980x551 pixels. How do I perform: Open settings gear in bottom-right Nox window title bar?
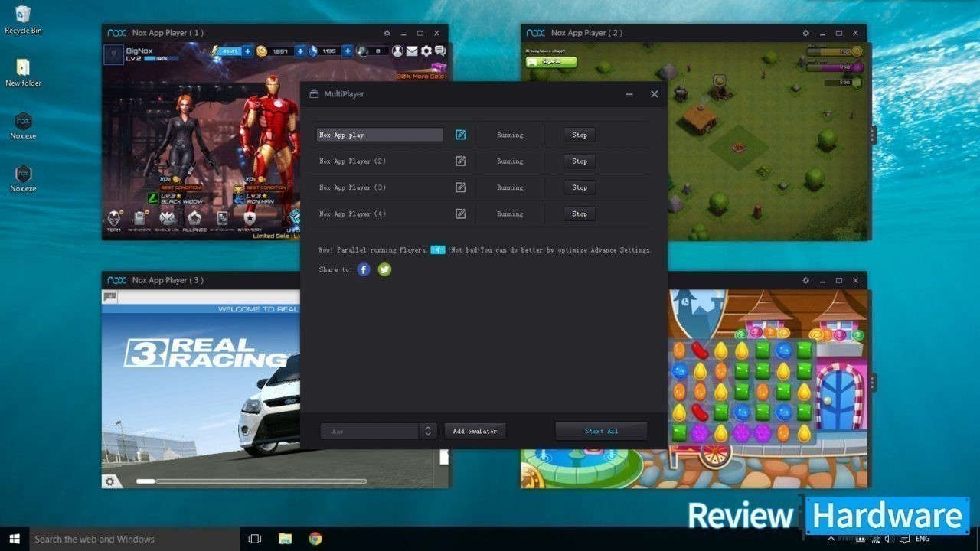(805, 280)
